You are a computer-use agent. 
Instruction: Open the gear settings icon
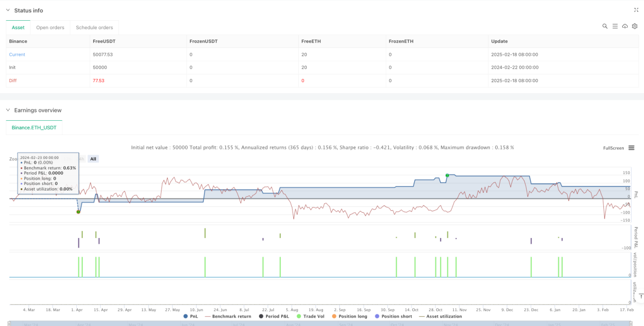click(635, 26)
